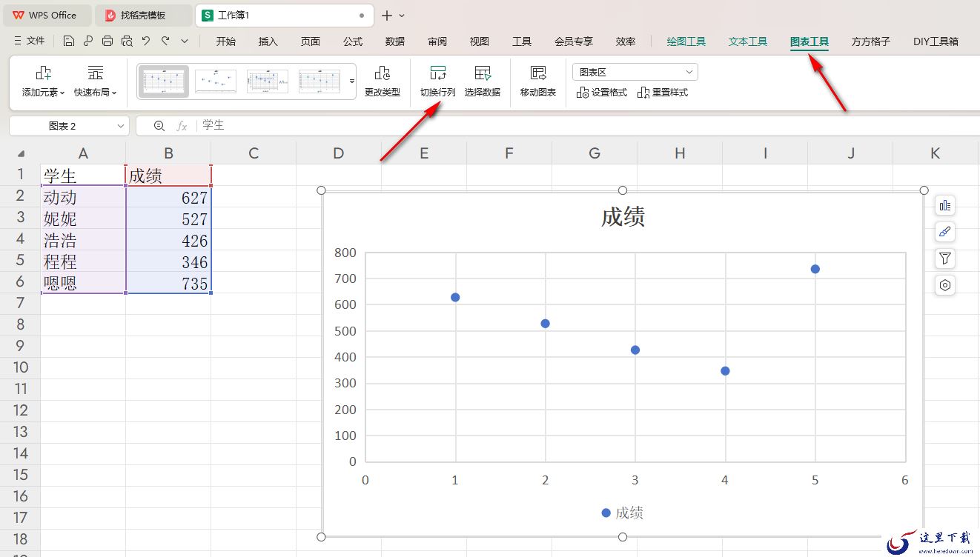Select the fourth chart style thumbnail
This screenshot has width=980, height=557.
pos(320,81)
